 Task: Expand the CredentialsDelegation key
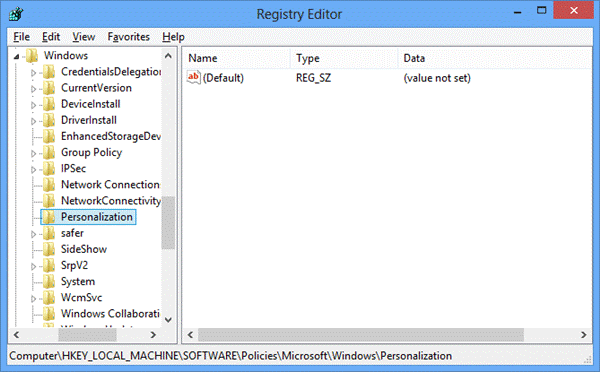point(33,72)
